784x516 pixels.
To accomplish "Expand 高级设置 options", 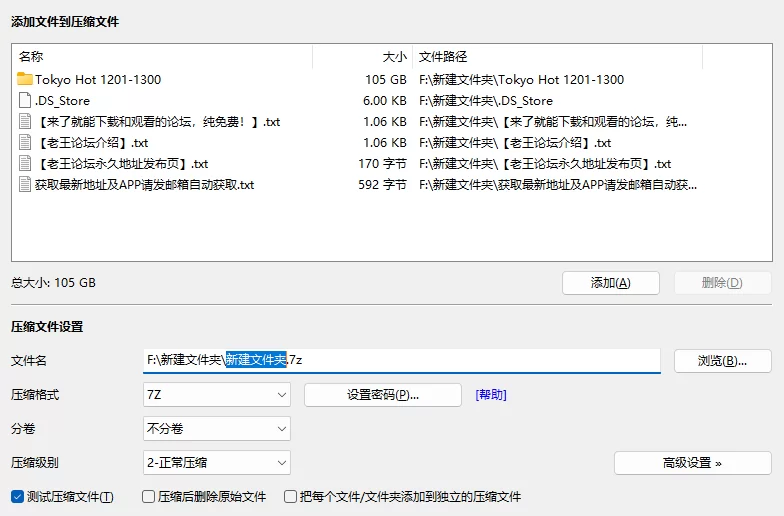I will pyautogui.click(x=692, y=463).
